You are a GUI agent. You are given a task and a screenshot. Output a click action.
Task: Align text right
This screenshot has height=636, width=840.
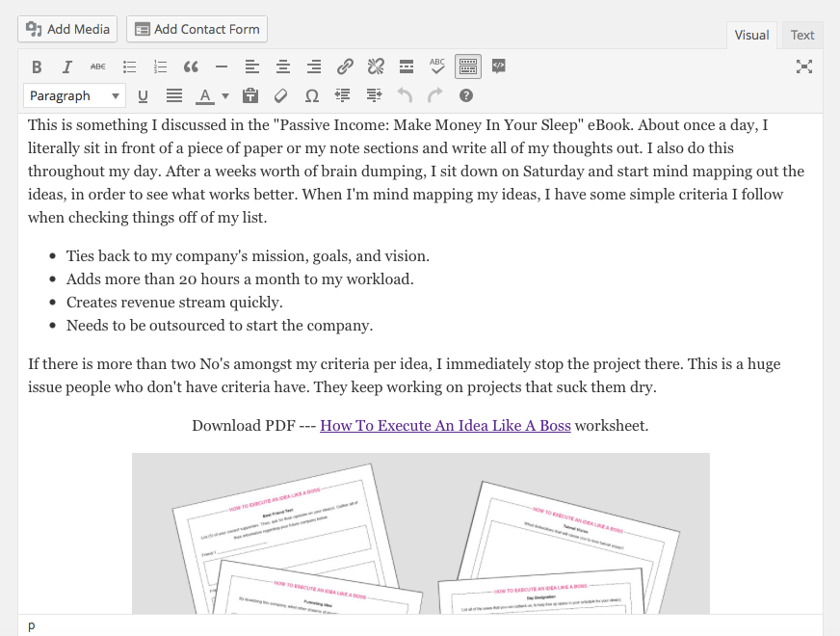click(314, 67)
